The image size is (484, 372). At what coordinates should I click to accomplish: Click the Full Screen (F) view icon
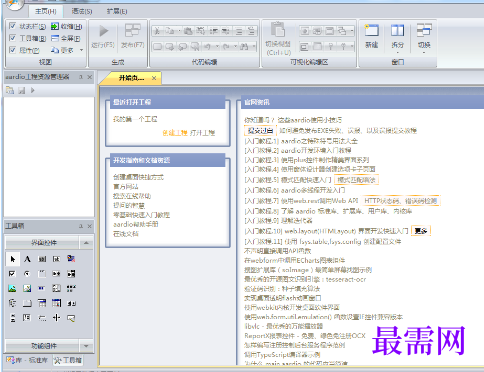point(55,38)
